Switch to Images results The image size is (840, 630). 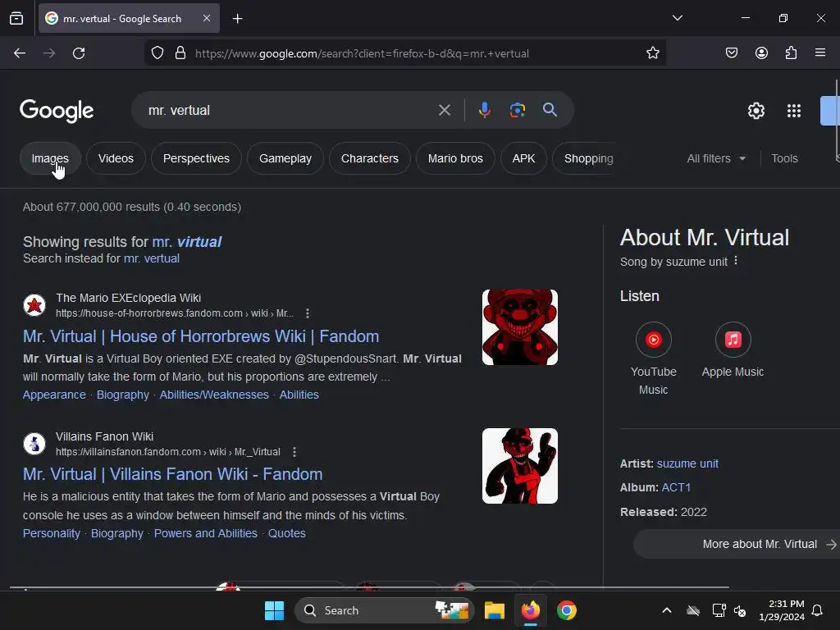(50, 158)
